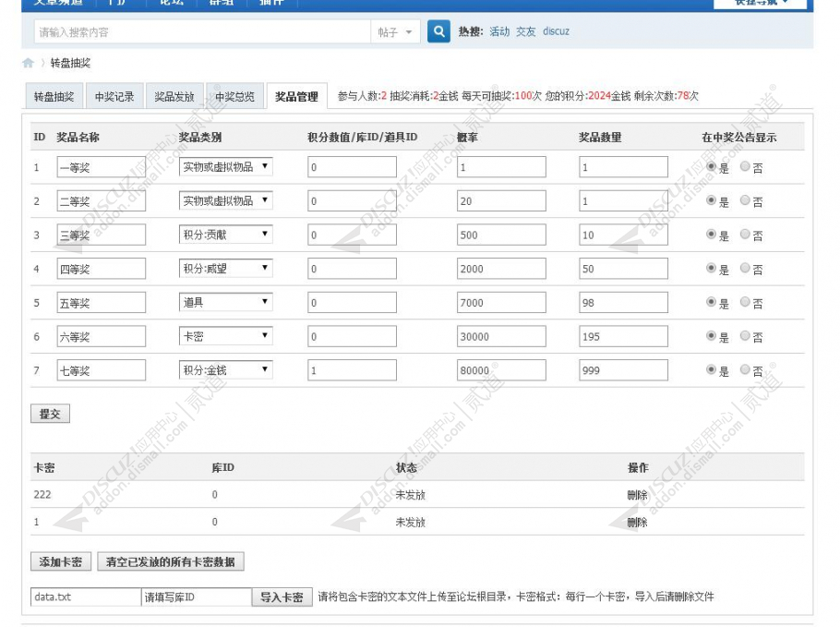
Task: Select 是 radio for 五等奖 row
Action: (x=711, y=302)
